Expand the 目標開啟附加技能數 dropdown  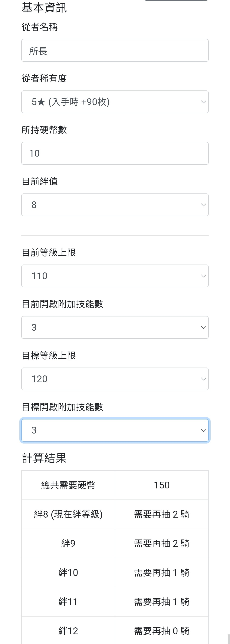pos(115,430)
